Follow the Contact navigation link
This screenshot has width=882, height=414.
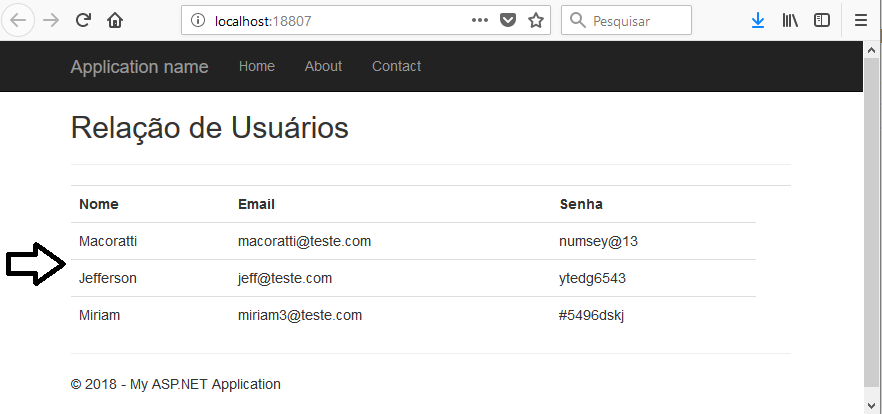(397, 66)
